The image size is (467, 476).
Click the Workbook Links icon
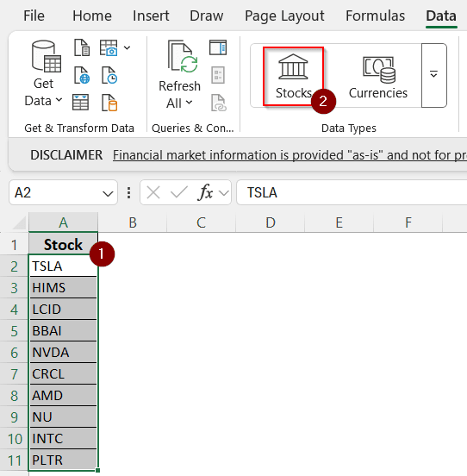(x=218, y=103)
